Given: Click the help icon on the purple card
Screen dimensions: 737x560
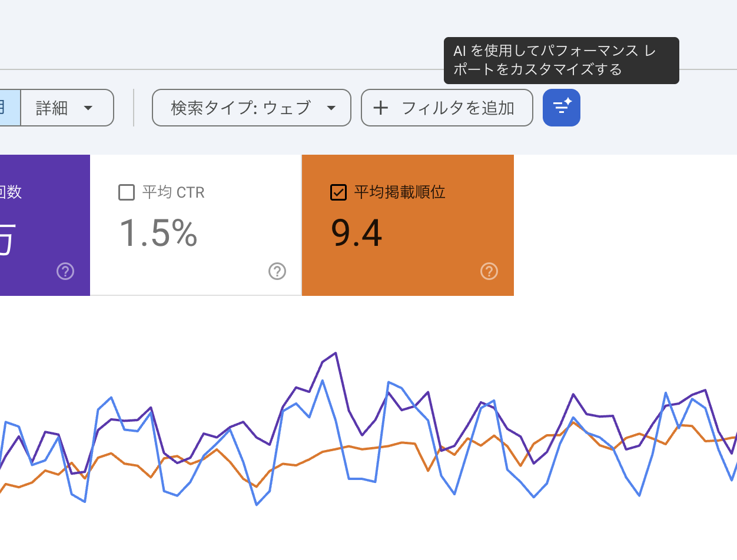Looking at the screenshot, I should (x=65, y=271).
